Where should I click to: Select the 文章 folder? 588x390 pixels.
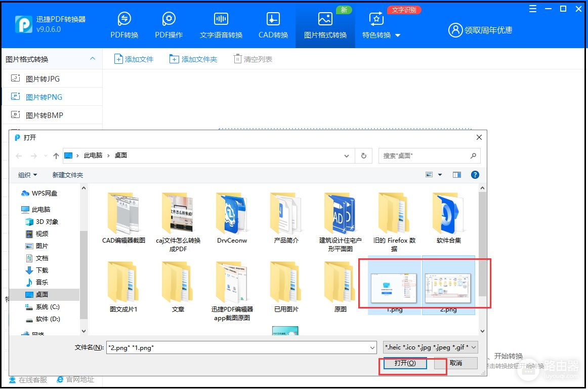point(178,286)
